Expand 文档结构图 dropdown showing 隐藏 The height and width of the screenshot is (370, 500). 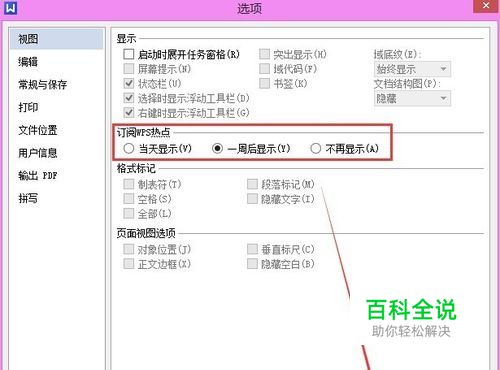(412, 98)
